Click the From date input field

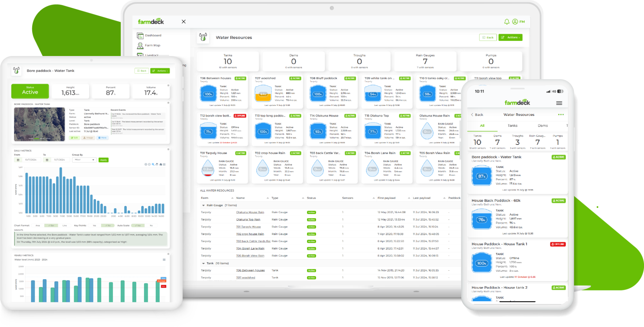click(x=31, y=160)
